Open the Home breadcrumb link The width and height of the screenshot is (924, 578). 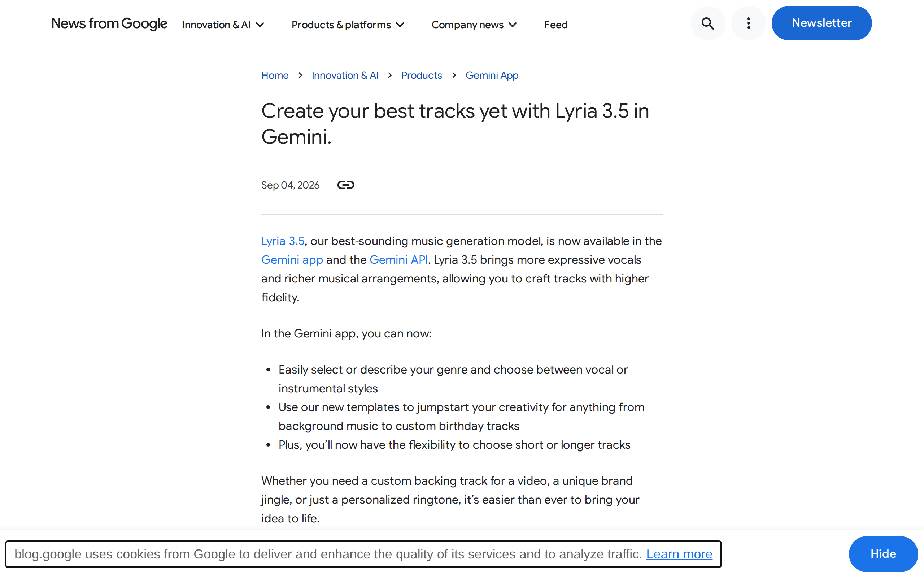coord(275,75)
